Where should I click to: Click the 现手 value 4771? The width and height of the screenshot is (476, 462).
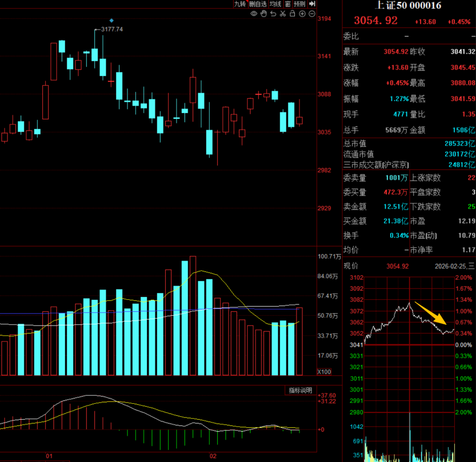click(400, 115)
